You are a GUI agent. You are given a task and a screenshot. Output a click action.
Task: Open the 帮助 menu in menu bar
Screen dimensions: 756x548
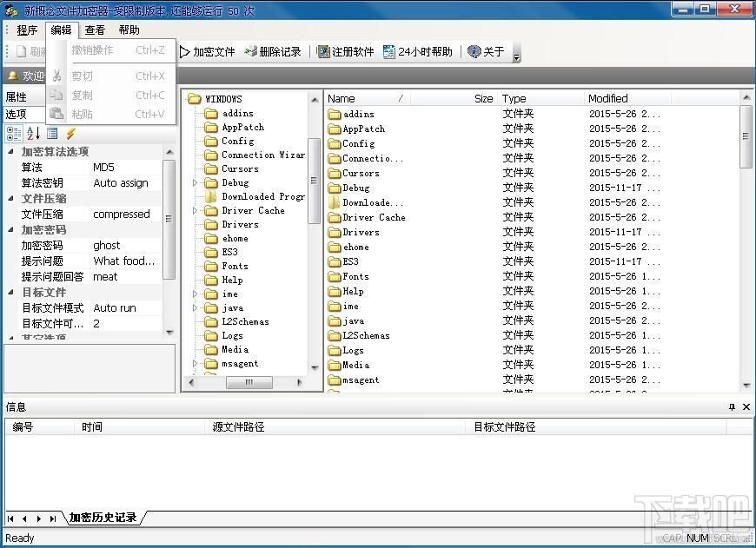[x=129, y=30]
